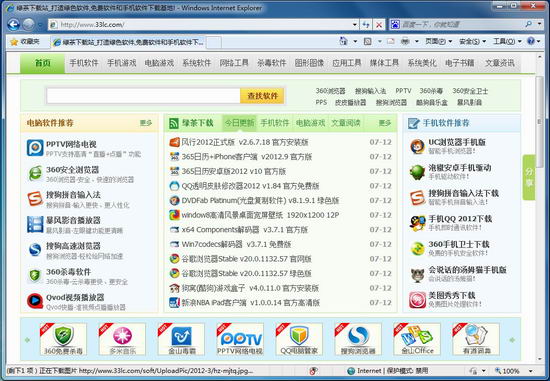550x381 pixels.
Task: Open the 360安全卫士 hot link
Action: [470, 91]
